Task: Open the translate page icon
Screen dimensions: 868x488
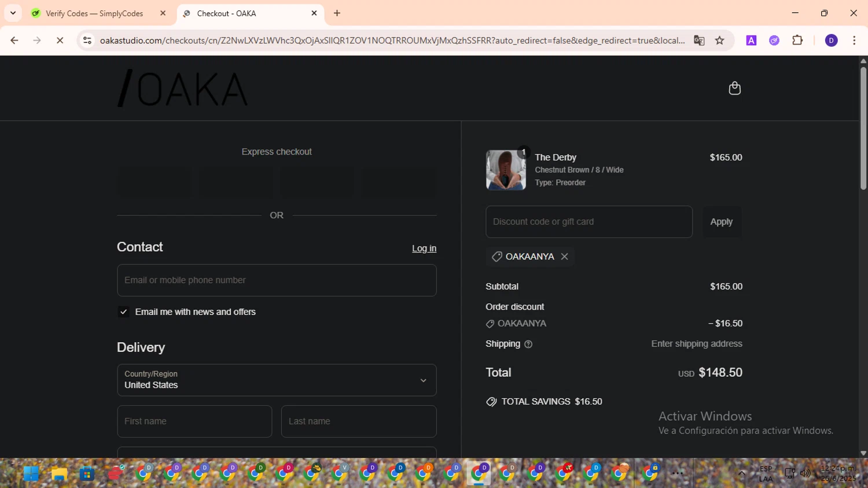Action: click(699, 41)
